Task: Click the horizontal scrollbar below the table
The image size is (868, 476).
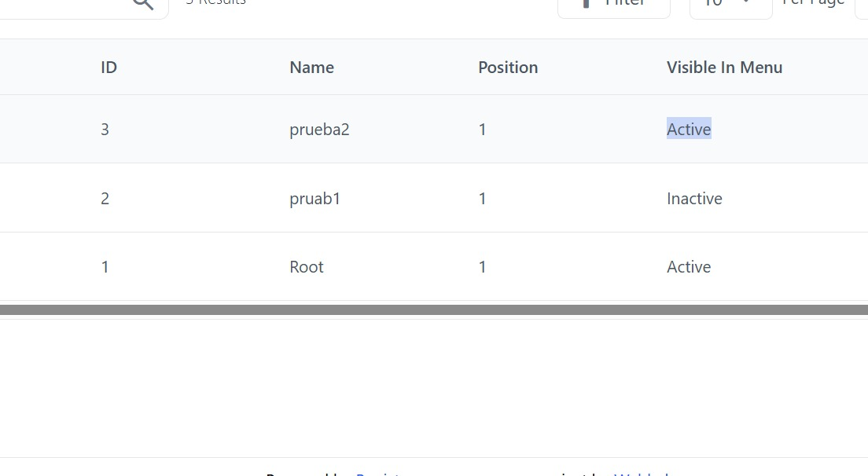Action: click(x=434, y=310)
